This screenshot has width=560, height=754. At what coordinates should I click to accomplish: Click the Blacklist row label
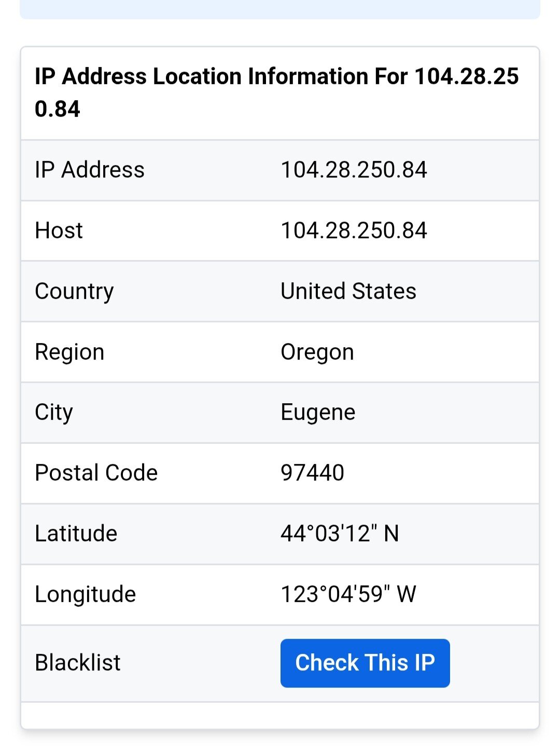[78, 663]
